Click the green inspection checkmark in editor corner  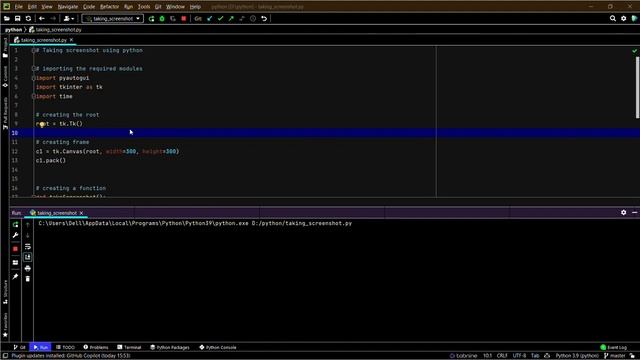(634, 51)
